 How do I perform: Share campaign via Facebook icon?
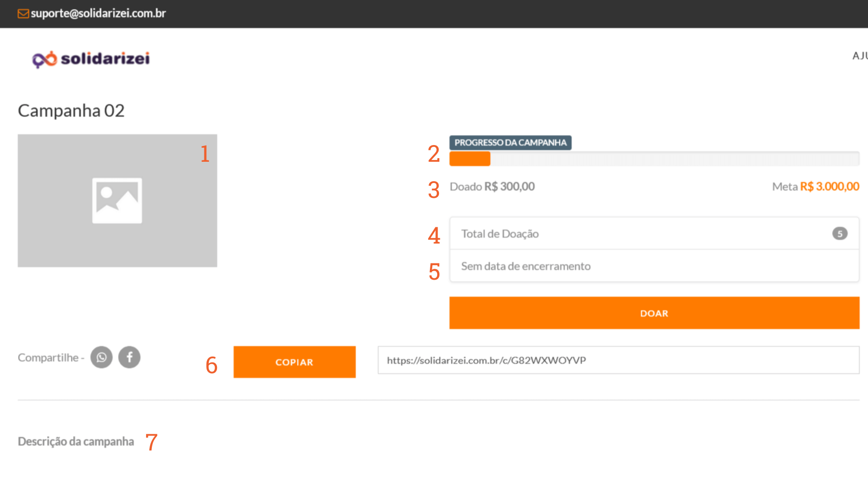coord(129,357)
